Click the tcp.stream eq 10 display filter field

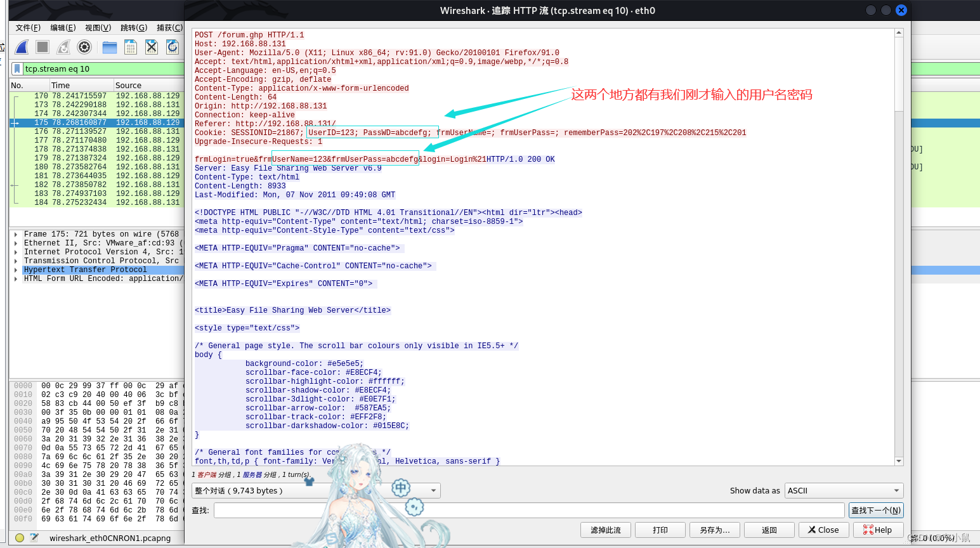103,68
